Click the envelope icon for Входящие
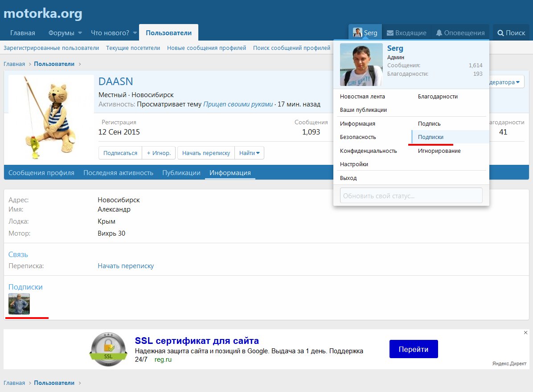Viewport: 533px width, 392px height. (390, 33)
